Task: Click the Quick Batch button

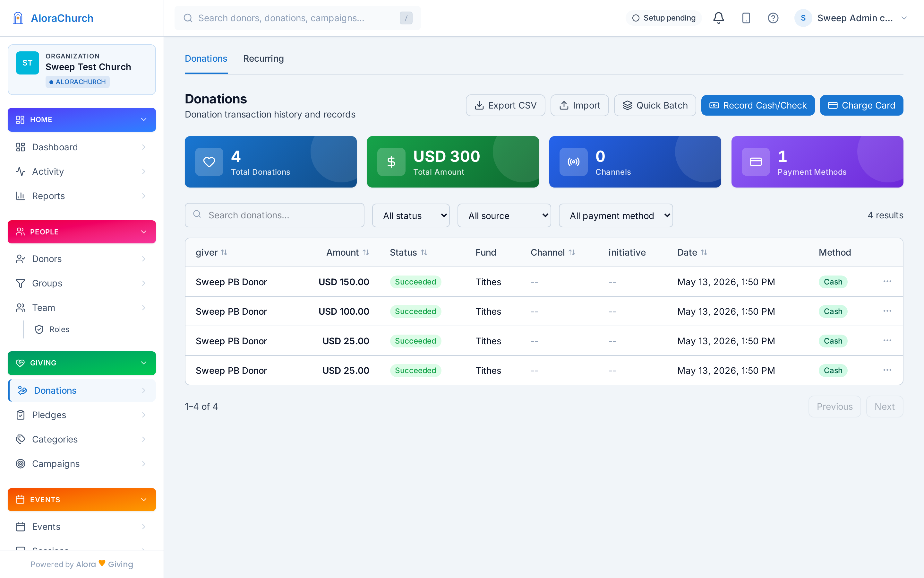Action: point(655,106)
